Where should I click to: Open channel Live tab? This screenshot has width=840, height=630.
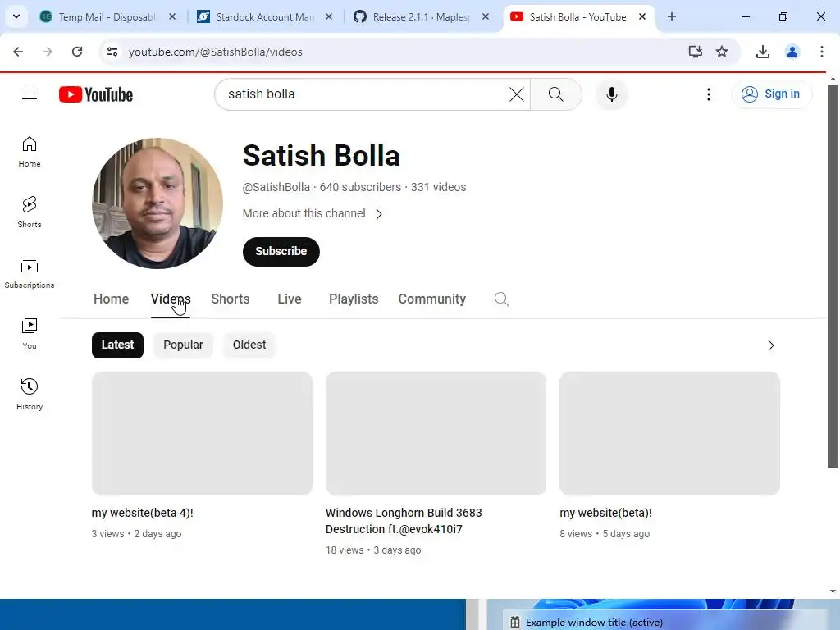pyautogui.click(x=290, y=299)
